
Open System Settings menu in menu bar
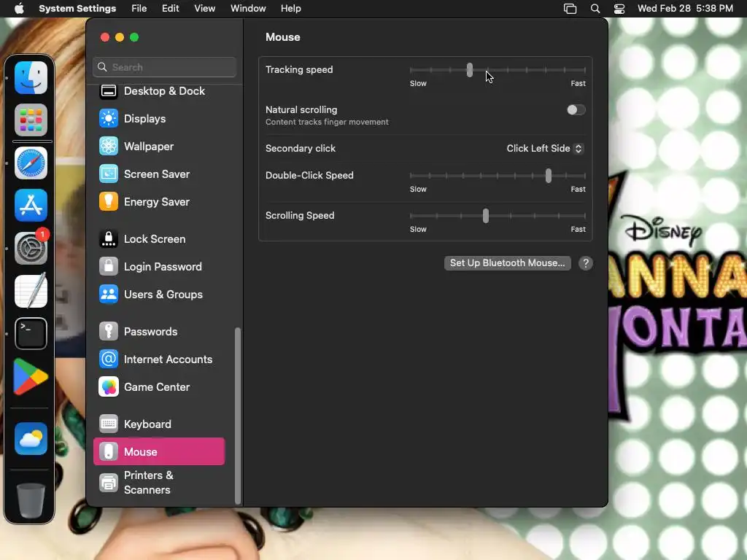click(77, 9)
